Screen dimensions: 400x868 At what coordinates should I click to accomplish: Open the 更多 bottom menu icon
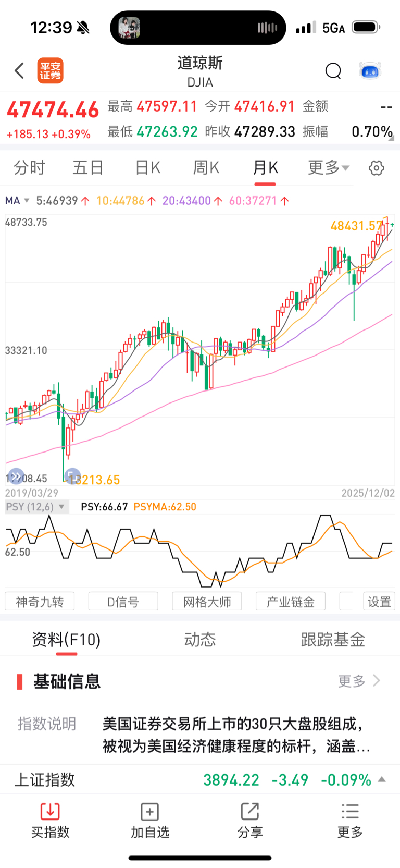[350, 812]
